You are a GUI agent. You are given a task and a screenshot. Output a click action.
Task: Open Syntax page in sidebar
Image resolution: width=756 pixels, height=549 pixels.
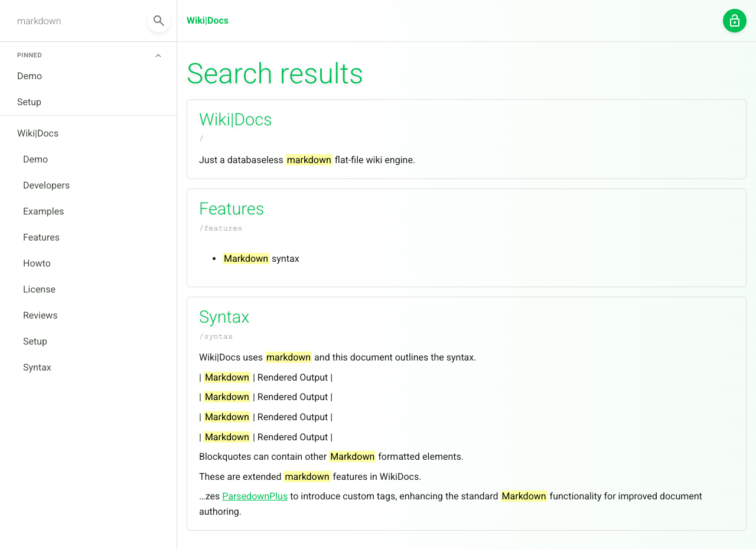(x=37, y=368)
